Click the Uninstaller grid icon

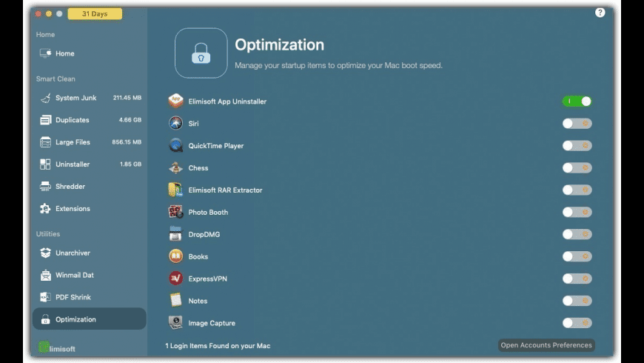(x=45, y=164)
